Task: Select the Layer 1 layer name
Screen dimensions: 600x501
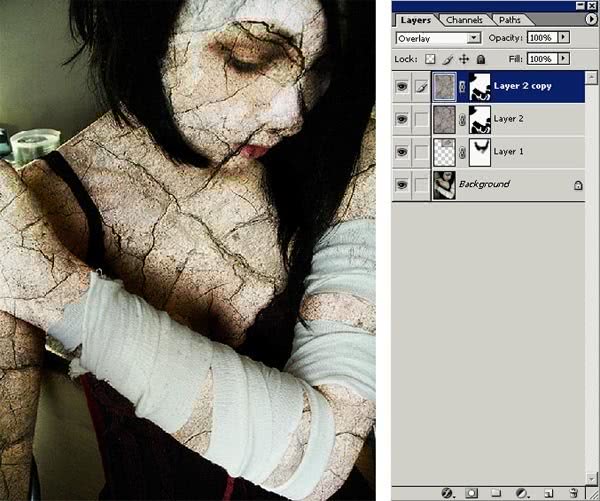Action: pyautogui.click(x=508, y=152)
